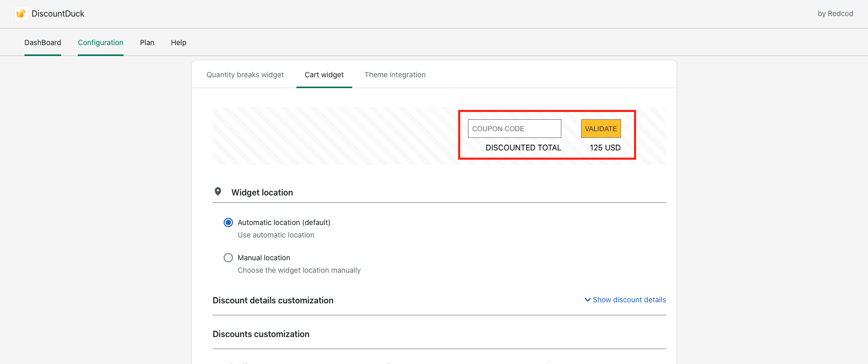Image resolution: width=868 pixels, height=364 pixels.
Task: Click the DiscountDuck app title
Action: click(58, 13)
